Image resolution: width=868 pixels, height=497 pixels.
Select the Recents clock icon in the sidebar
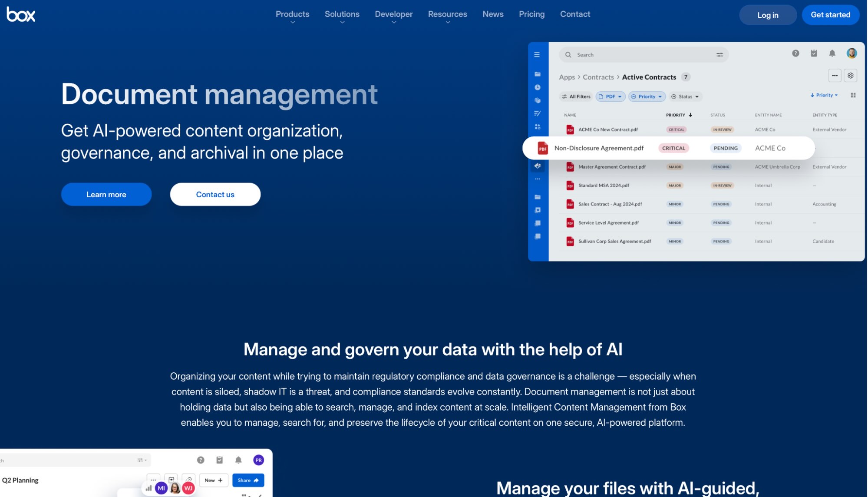[537, 86]
